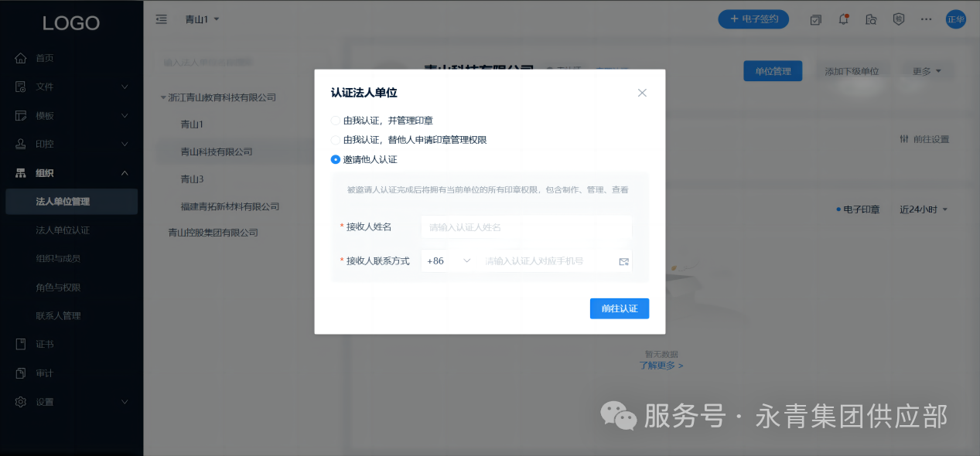Expand the 模板 submenu chevron

125,115
